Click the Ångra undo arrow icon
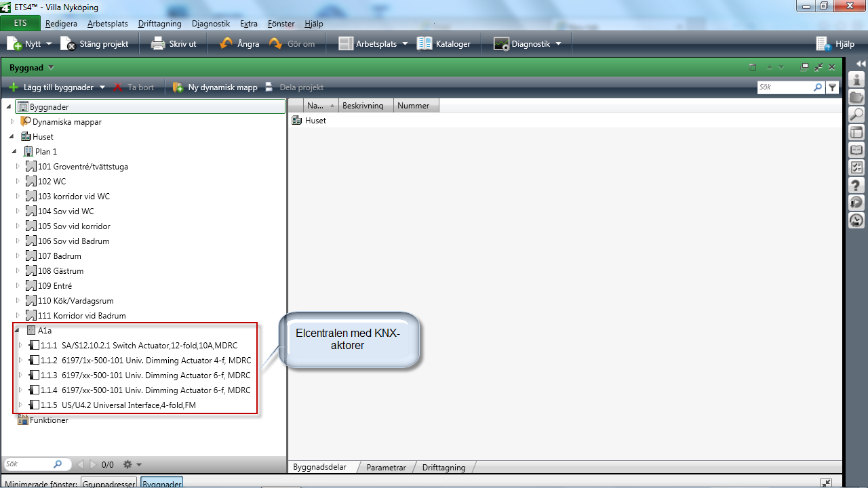This screenshot has width=868, height=488. (226, 44)
